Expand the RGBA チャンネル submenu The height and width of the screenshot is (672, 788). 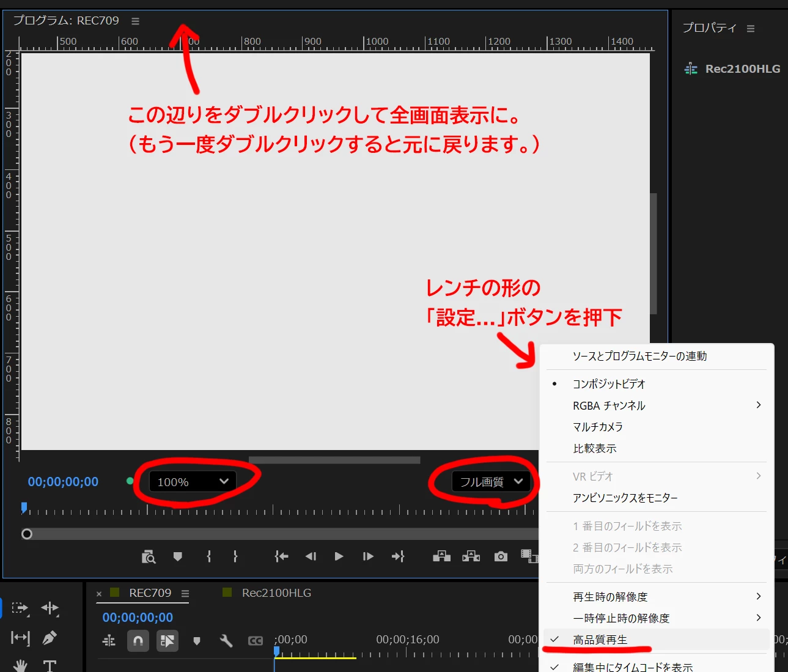(x=656, y=405)
